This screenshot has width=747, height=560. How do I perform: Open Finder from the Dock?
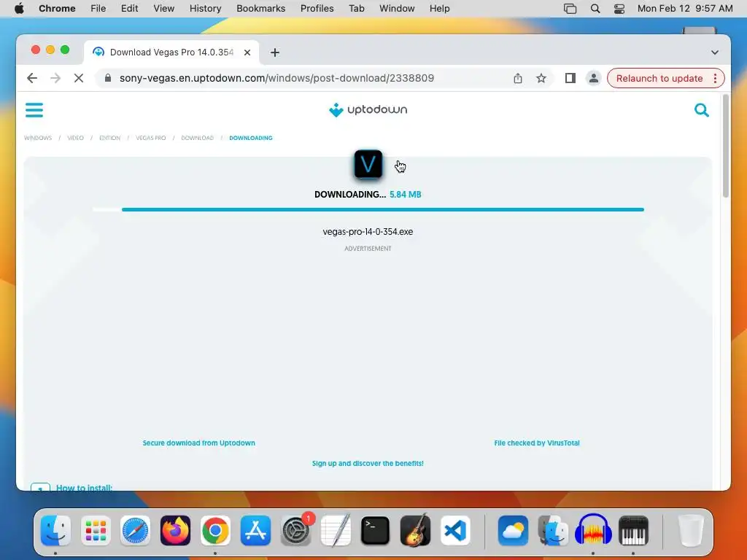[55, 530]
